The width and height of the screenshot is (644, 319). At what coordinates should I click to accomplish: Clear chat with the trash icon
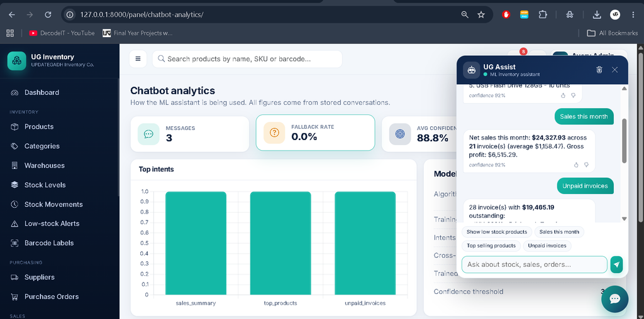599,70
